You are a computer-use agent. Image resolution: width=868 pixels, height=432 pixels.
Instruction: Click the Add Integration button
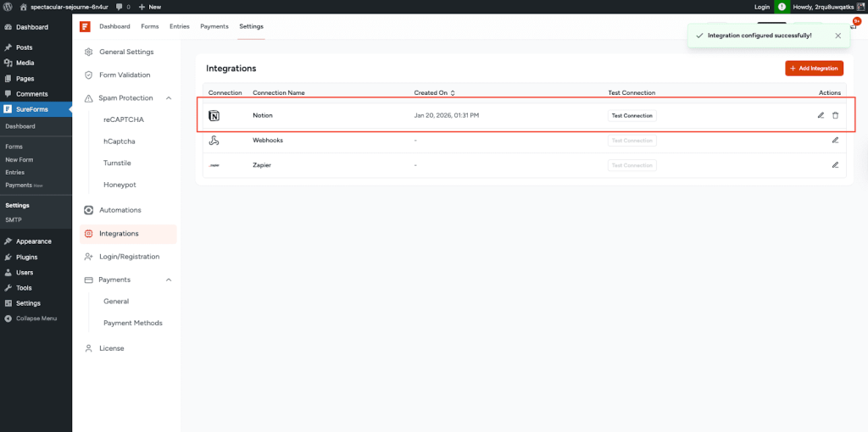tap(814, 68)
